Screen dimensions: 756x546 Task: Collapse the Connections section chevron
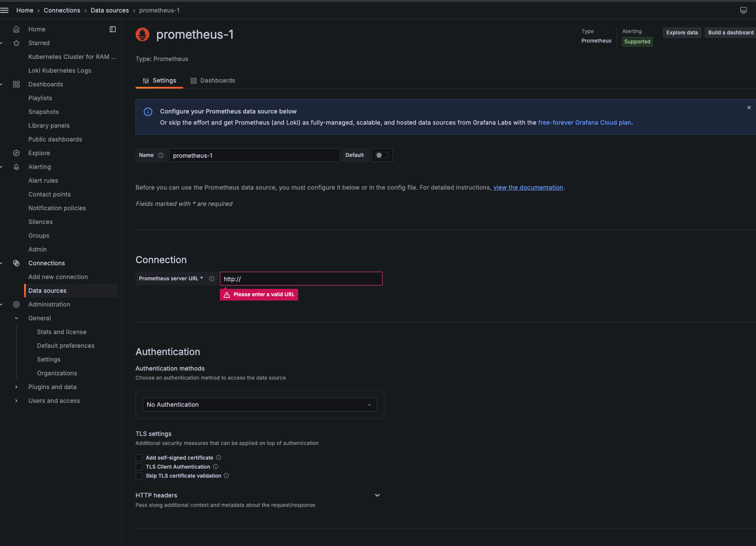pyautogui.click(x=2, y=263)
